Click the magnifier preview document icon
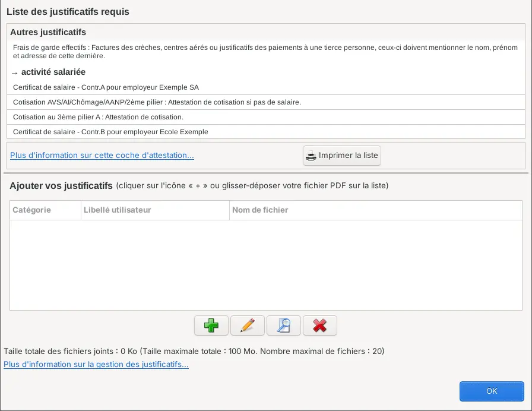The width and height of the screenshot is (532, 411). pyautogui.click(x=284, y=325)
